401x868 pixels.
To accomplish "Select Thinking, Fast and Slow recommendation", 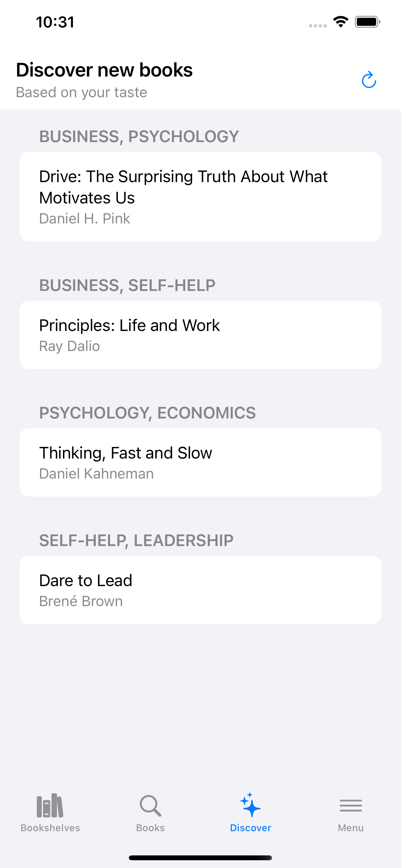I will [x=200, y=462].
